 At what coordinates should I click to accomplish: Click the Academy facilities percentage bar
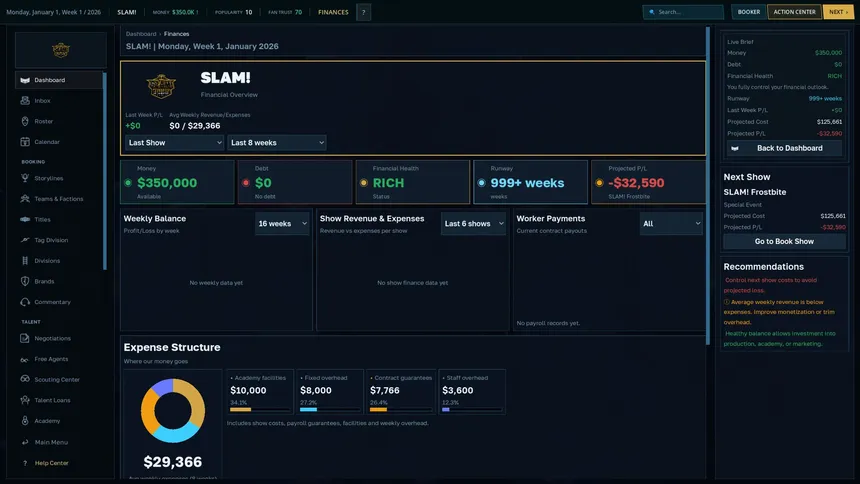coord(260,409)
